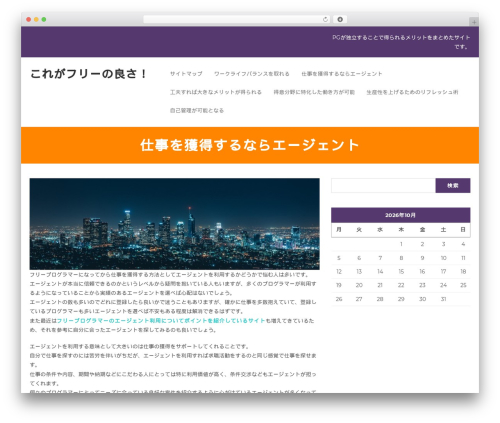Click the orange page heading 仕事を獲得するならエージェント

[249, 145]
